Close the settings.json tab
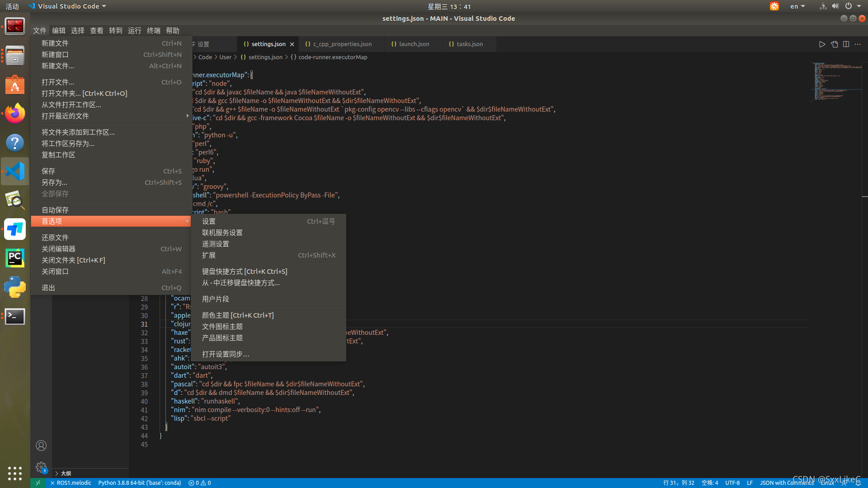The height and width of the screenshot is (488, 868). coord(292,44)
